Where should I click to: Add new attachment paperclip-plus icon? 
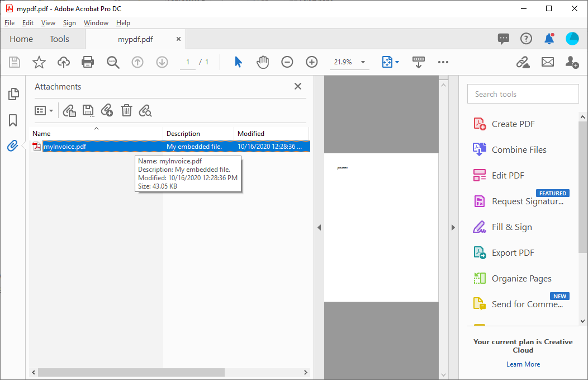click(107, 111)
